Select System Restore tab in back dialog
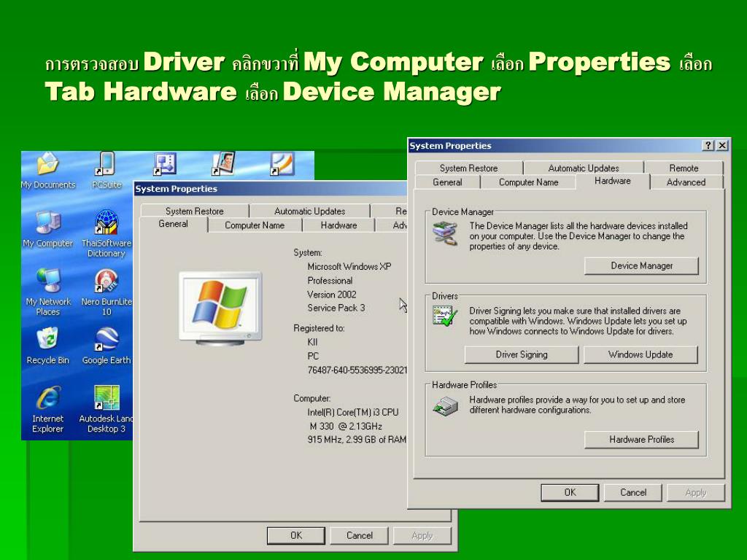This screenshot has width=747, height=560. [x=194, y=211]
